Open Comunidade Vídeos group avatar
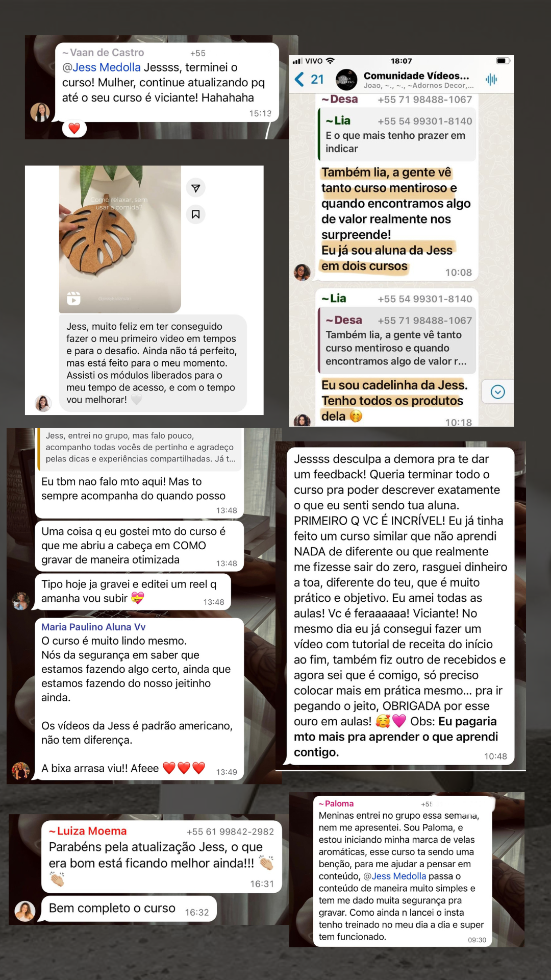 coord(347,80)
